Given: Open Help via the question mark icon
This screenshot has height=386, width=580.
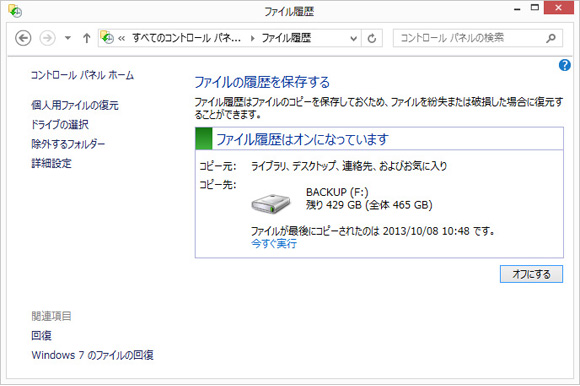Looking at the screenshot, I should pos(564,65).
